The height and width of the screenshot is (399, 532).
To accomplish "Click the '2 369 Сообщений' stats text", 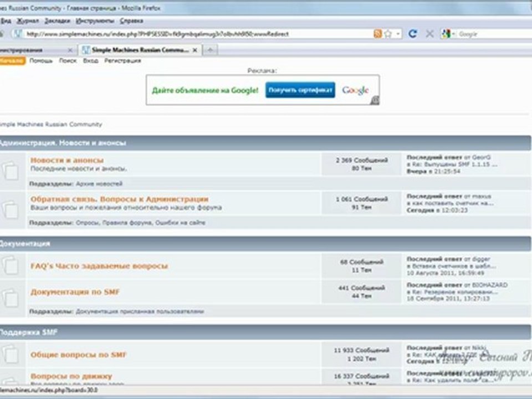I will coord(362,160).
